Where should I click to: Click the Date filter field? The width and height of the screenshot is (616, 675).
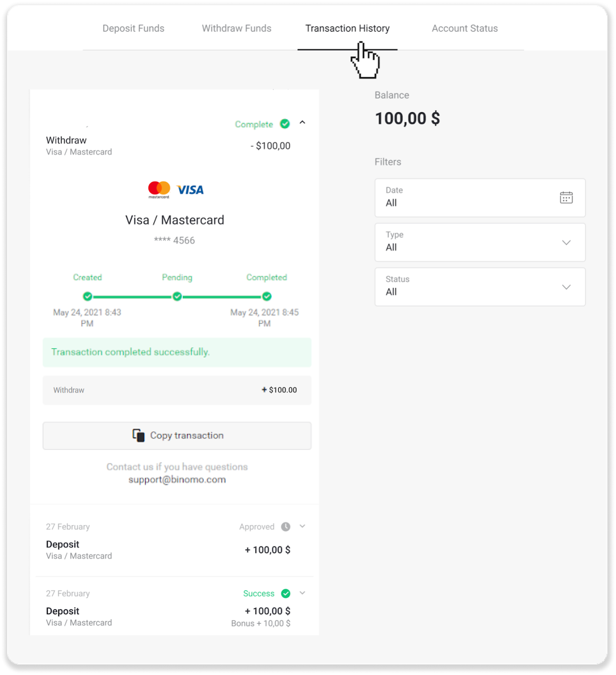[x=464, y=198]
